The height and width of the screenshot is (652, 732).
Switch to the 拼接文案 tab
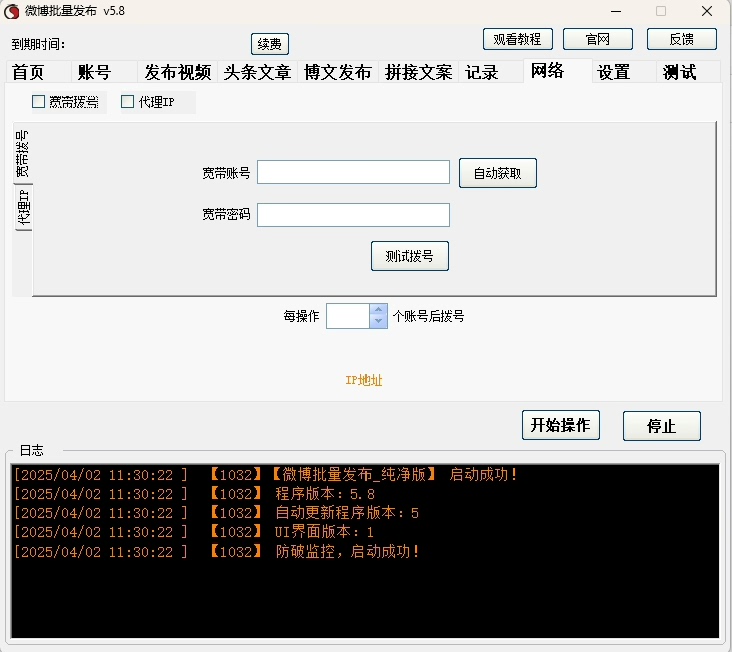coord(418,72)
